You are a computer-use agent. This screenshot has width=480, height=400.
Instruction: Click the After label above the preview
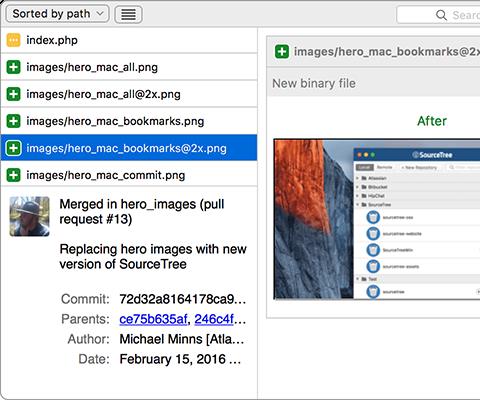coord(432,121)
